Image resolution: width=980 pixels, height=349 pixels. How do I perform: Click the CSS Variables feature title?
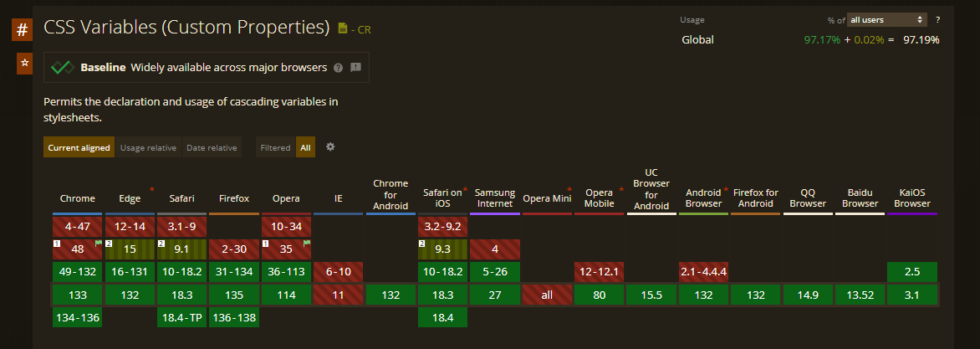(x=186, y=28)
